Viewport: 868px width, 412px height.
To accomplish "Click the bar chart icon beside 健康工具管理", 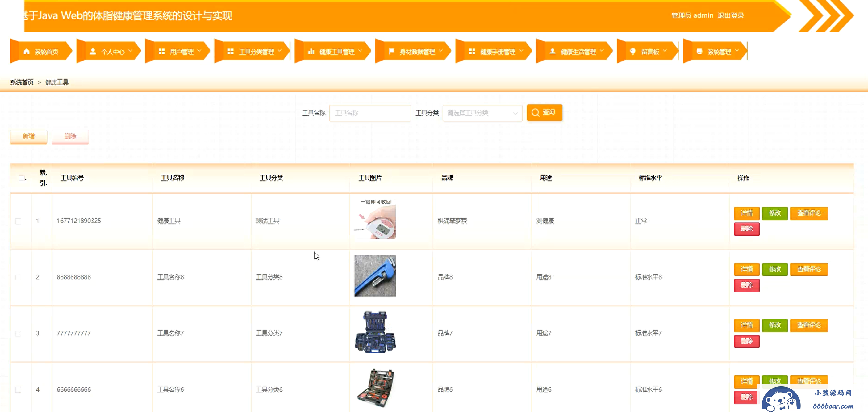I will click(x=311, y=52).
